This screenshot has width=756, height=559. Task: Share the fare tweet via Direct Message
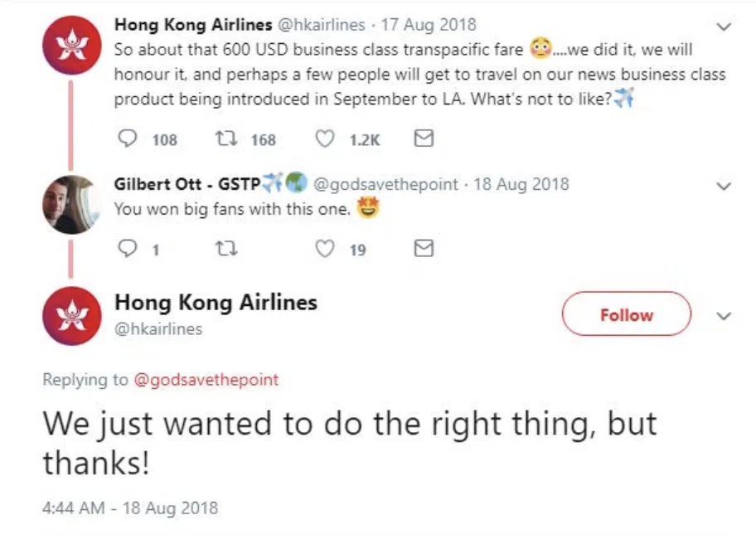pos(423,139)
